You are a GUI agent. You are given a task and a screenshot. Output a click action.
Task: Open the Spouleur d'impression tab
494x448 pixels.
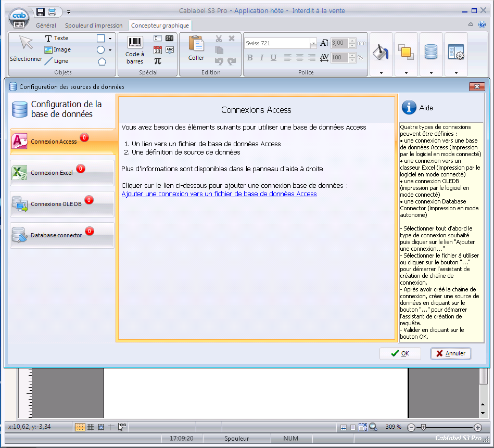point(94,25)
